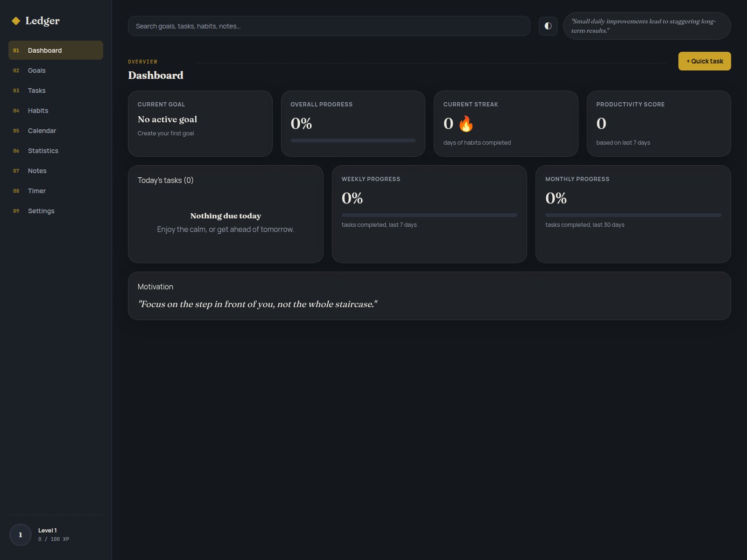This screenshot has width=747, height=560.
Task: Click the Ledger app title
Action: (x=42, y=21)
